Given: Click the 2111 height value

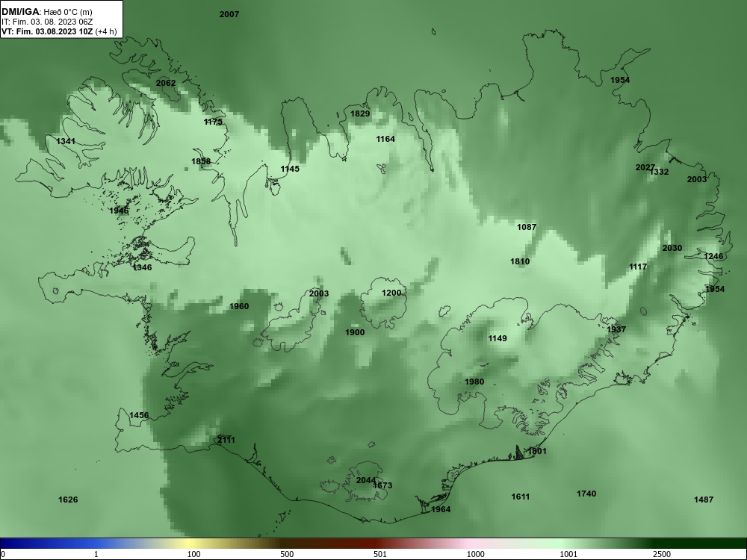Looking at the screenshot, I should (x=226, y=440).
